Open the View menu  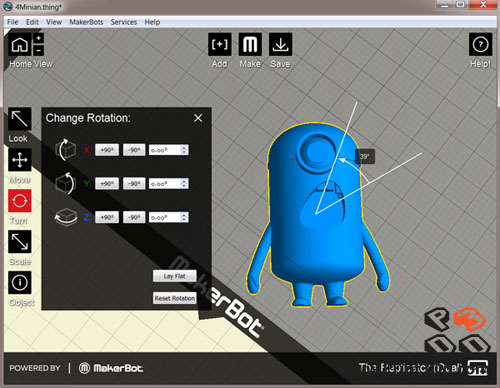pos(54,22)
